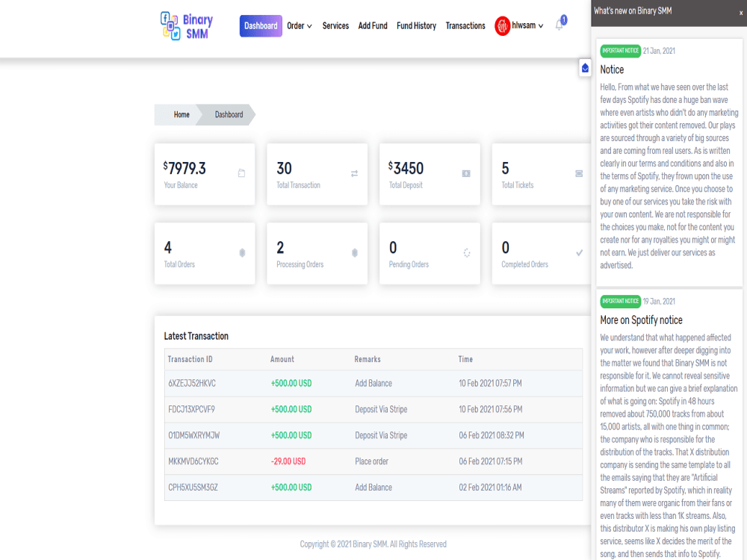Screen dimensions: 747x560
Task: Select transaction ID FDCJ13XPCVF9
Action: tap(191, 409)
